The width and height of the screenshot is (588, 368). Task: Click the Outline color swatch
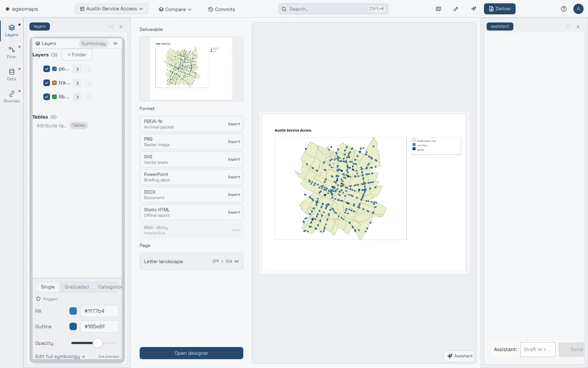coord(73,326)
